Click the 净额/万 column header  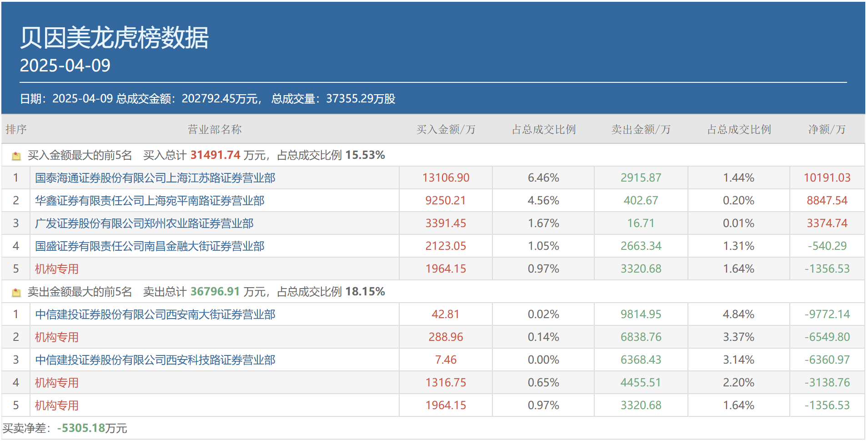coord(827,130)
